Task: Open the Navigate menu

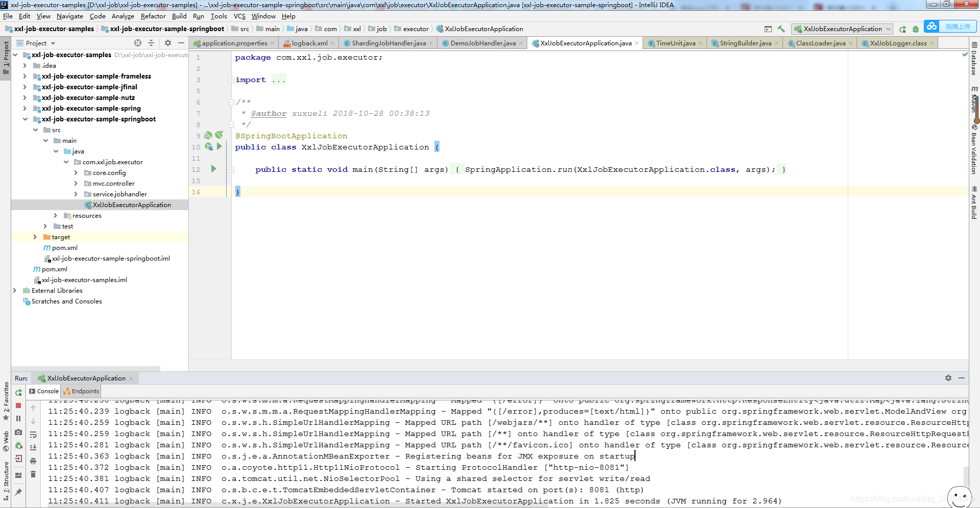Action: pos(70,16)
